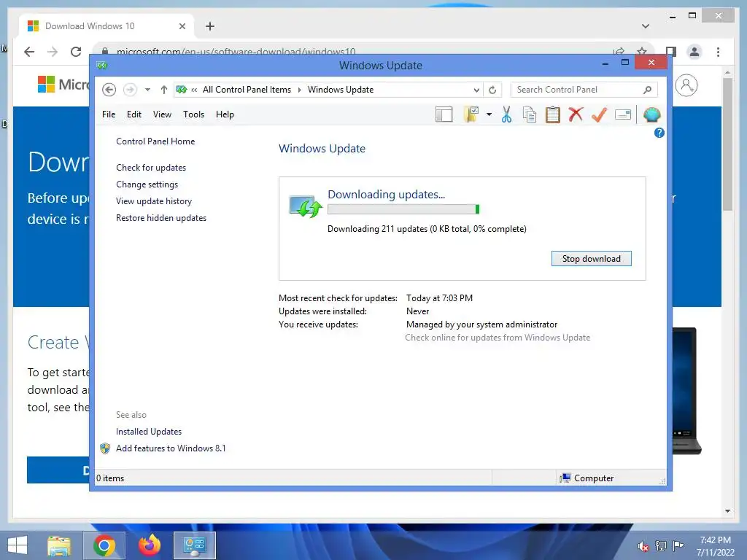The width and height of the screenshot is (747, 560).
Task: Open Control Panel Home link
Action: click(155, 141)
